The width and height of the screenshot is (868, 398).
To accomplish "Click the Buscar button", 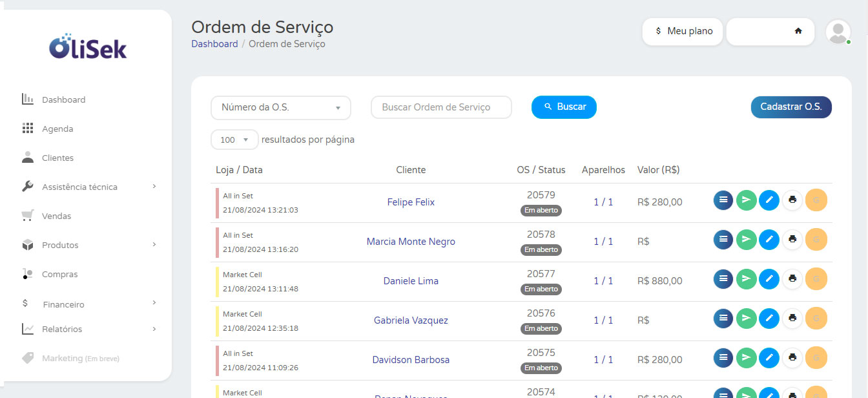I will pos(564,107).
